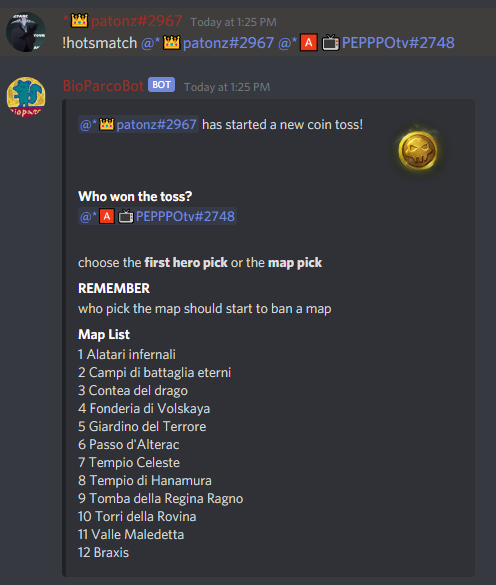Click PEPPPOtv#2748 mention as toss winner
This screenshot has width=496, height=585.
[x=157, y=216]
